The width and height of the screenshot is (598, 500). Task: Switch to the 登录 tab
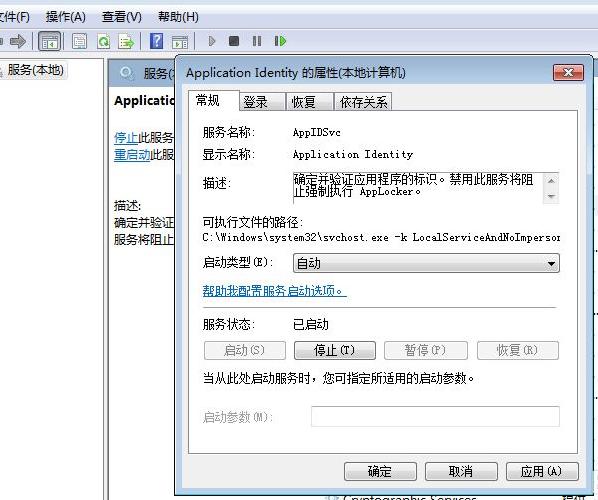(x=262, y=102)
